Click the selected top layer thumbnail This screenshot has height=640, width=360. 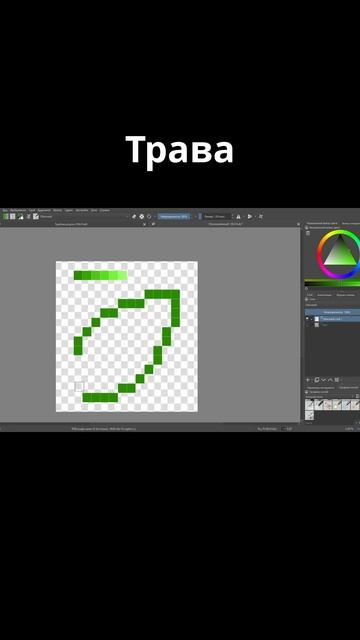point(317,319)
